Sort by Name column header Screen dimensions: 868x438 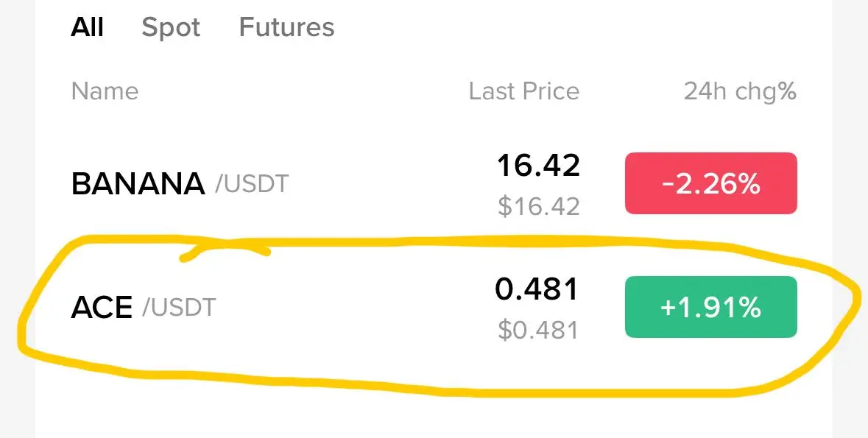pyautogui.click(x=105, y=91)
